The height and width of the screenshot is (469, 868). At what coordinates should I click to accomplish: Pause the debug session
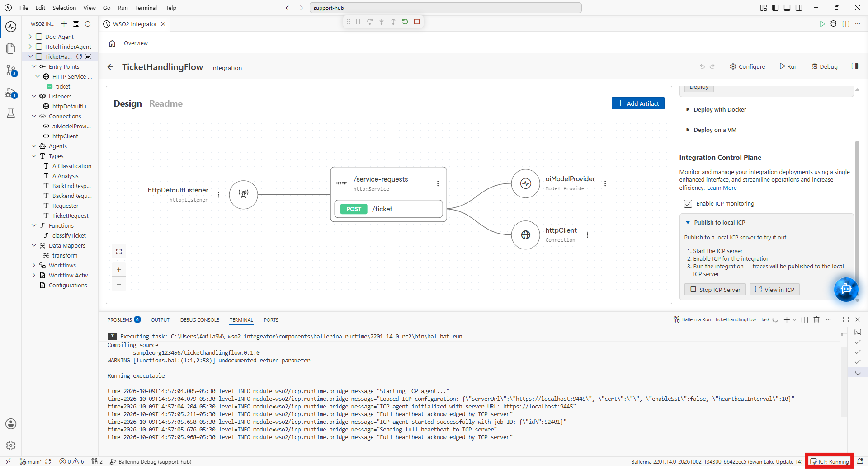coord(358,22)
